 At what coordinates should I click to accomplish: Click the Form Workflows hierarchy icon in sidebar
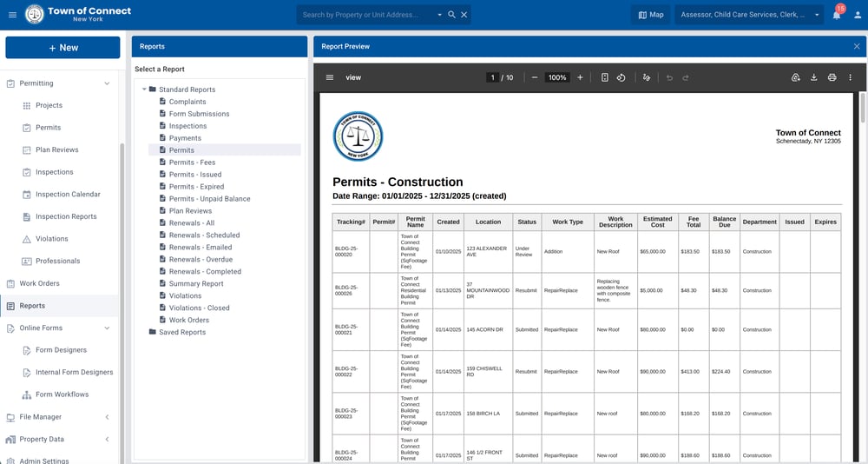coord(27,394)
